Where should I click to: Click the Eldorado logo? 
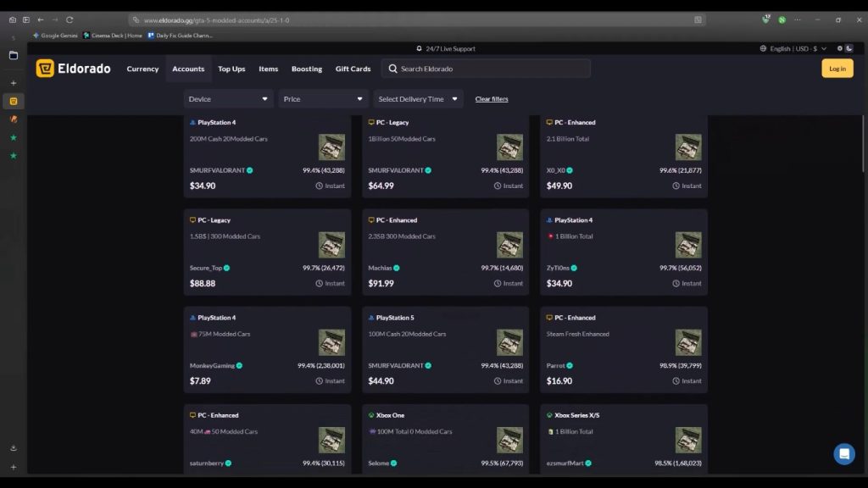pyautogui.click(x=73, y=69)
